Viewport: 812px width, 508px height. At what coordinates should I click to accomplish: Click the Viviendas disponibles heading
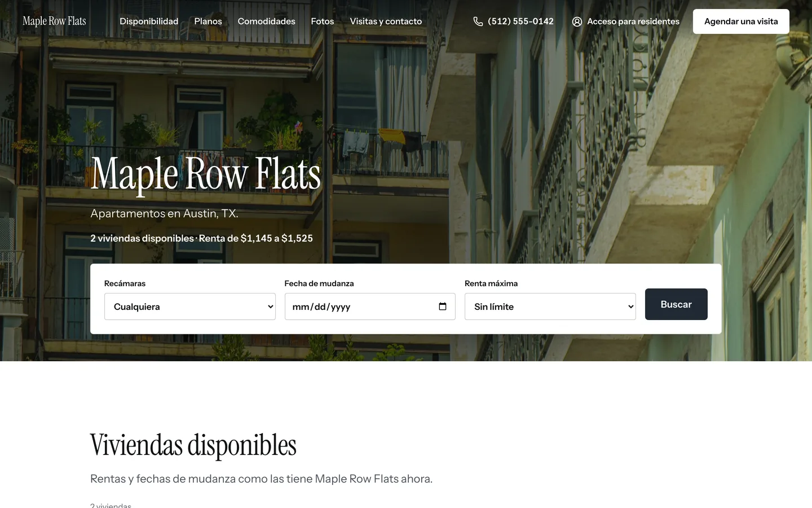(x=193, y=445)
